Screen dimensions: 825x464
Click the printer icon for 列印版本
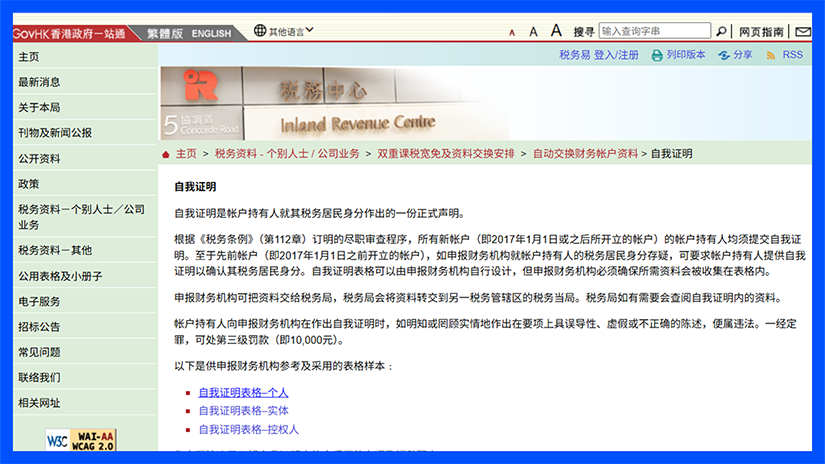(x=657, y=55)
